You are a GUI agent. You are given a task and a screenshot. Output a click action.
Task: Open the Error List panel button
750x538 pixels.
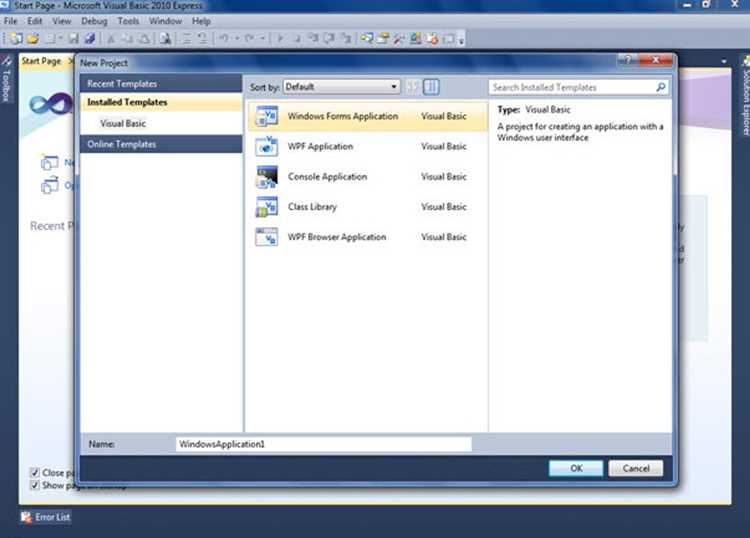tap(46, 517)
